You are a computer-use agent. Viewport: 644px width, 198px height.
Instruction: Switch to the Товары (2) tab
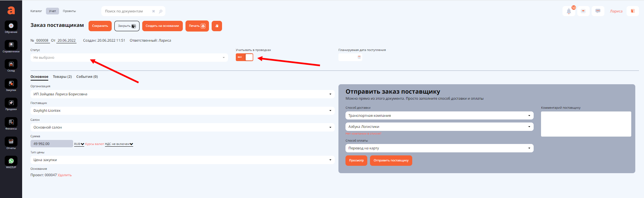62,77
